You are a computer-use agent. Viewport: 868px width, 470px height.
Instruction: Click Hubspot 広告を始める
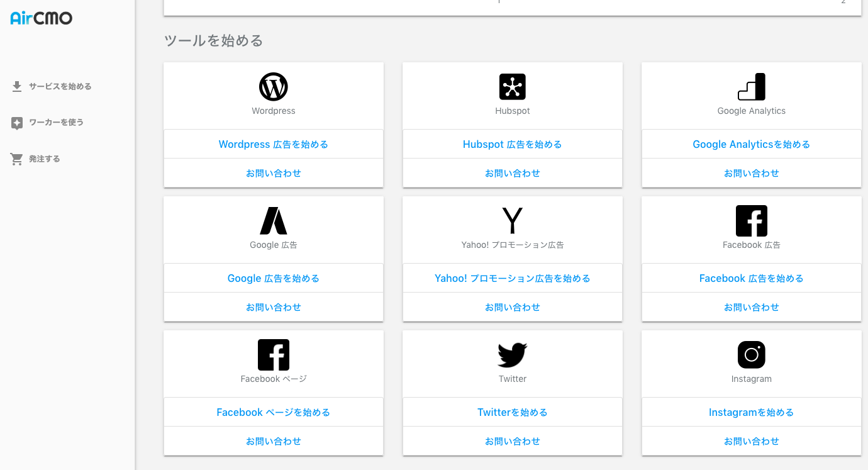tap(513, 144)
